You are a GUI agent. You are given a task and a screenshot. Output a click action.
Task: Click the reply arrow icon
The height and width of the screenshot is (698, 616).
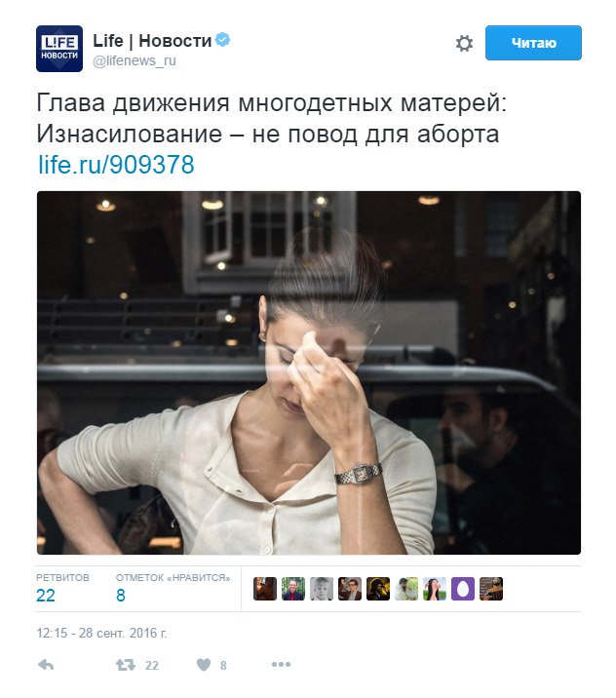click(x=46, y=665)
